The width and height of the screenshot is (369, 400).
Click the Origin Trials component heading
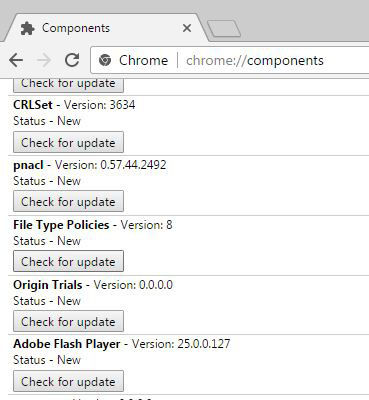point(48,285)
